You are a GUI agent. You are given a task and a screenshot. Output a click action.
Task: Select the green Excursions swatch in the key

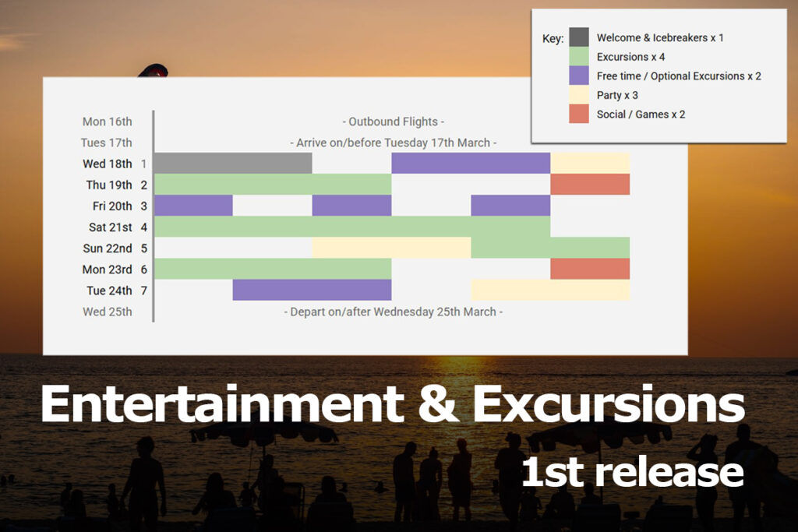[x=579, y=57]
